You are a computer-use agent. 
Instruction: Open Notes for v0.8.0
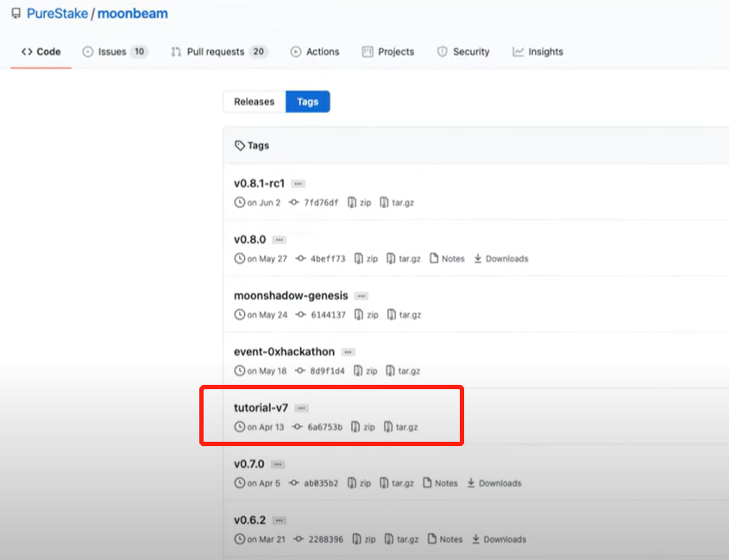click(447, 259)
